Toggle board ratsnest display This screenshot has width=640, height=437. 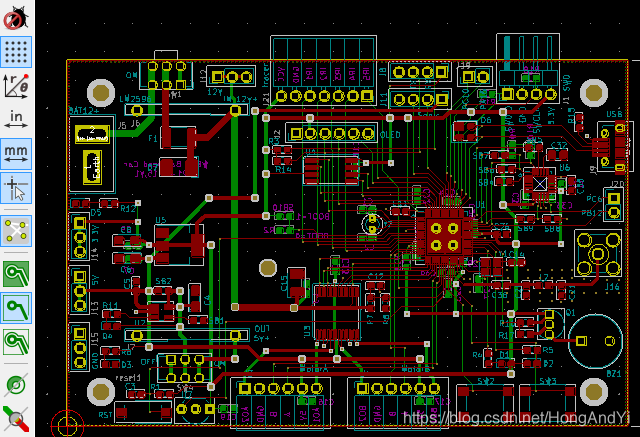point(16,231)
